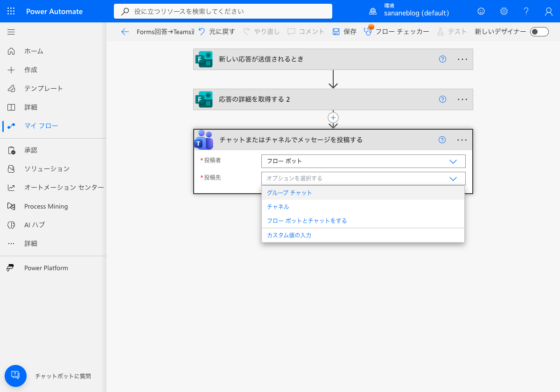
Task: Open help for the Teams message step
Action: (x=443, y=140)
